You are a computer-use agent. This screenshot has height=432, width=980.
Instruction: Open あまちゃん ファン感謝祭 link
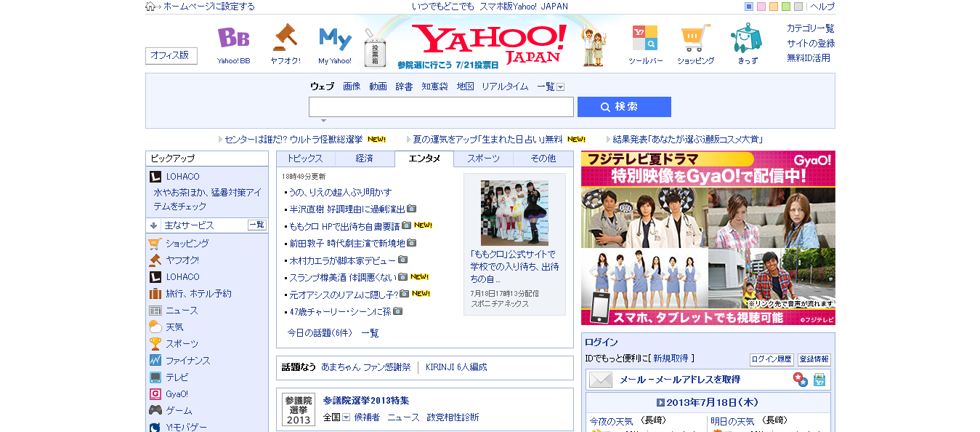coord(366,367)
